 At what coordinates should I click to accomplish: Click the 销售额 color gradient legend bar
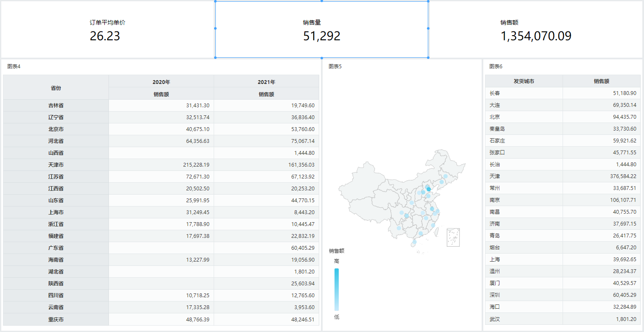click(x=337, y=290)
